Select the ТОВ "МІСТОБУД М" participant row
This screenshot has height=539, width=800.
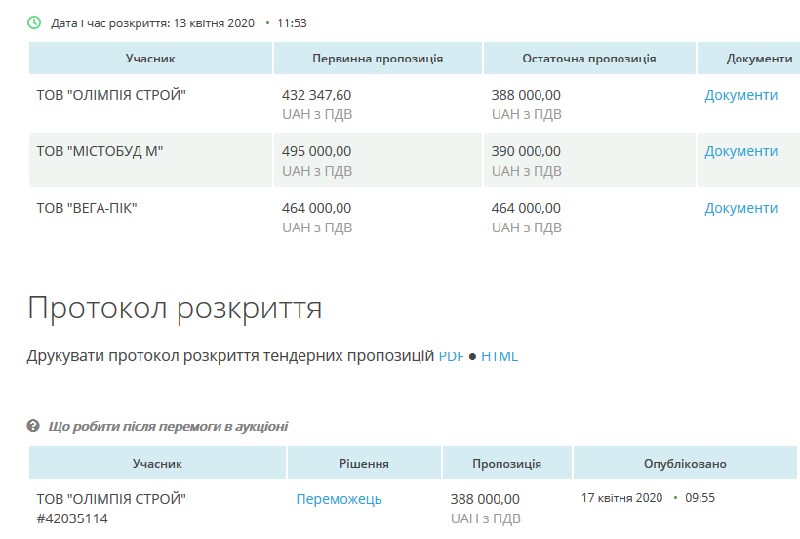click(x=100, y=151)
